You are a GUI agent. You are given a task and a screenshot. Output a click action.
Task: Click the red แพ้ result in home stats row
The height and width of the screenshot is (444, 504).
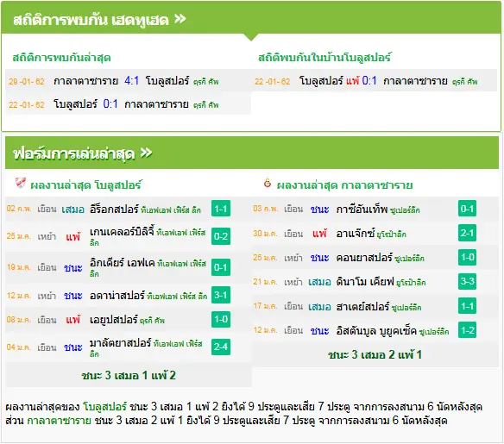pos(353,80)
